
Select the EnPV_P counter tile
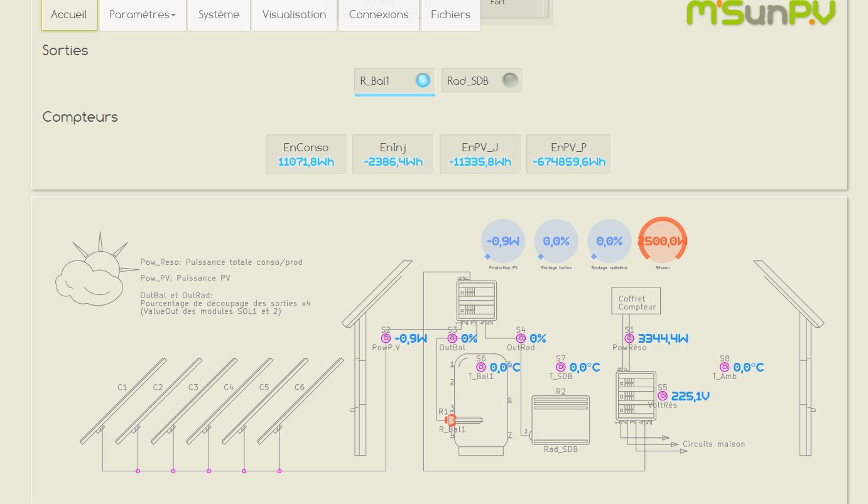568,154
